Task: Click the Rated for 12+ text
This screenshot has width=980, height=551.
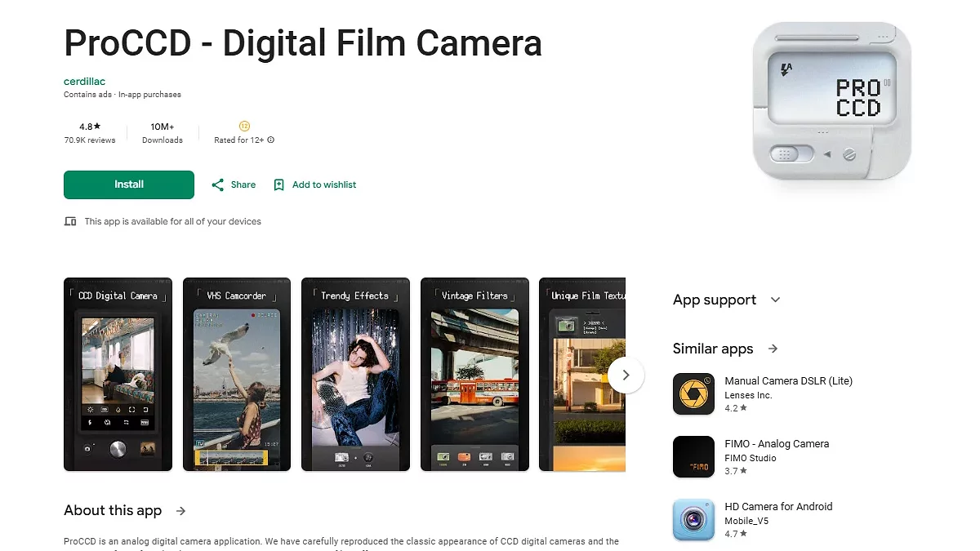Action: pos(238,140)
